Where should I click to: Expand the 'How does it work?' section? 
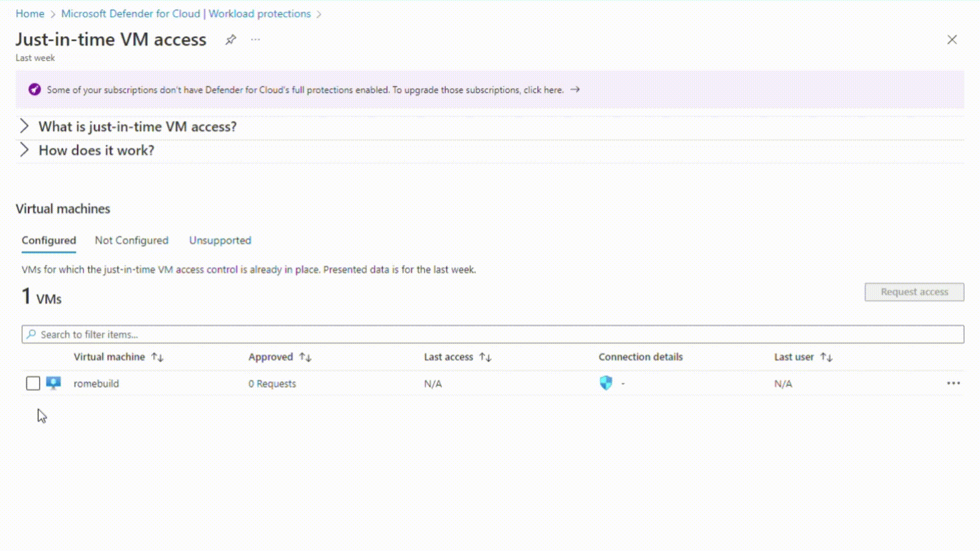24,150
